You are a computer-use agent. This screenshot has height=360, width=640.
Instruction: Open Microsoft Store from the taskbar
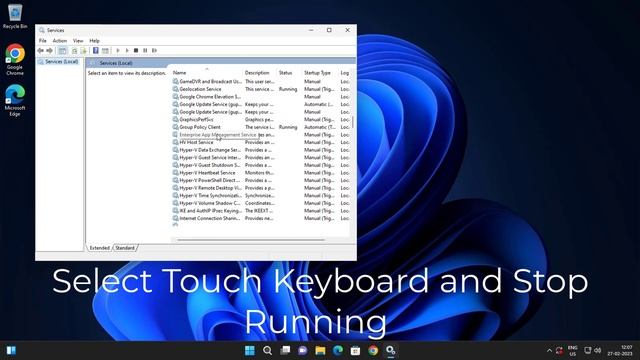click(x=355, y=350)
